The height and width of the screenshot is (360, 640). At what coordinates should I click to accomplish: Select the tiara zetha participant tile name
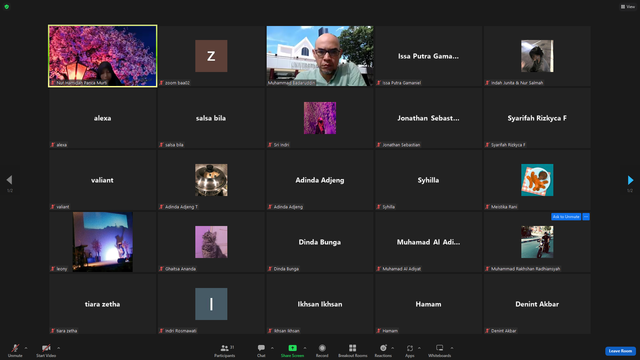tap(102, 304)
